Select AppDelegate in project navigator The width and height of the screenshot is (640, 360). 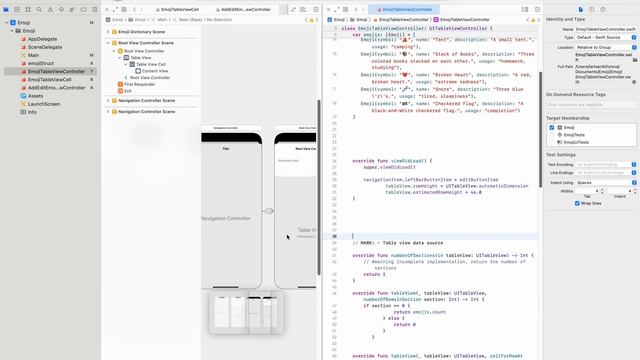[x=42, y=39]
